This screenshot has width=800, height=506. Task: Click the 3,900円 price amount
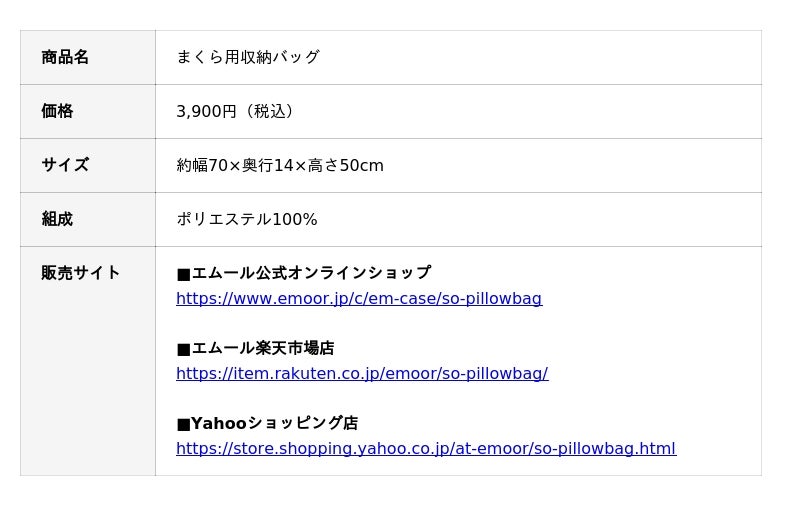(206, 111)
